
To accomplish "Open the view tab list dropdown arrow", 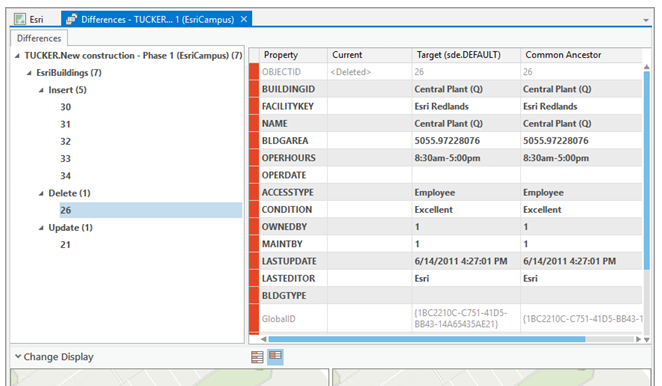I will point(646,20).
